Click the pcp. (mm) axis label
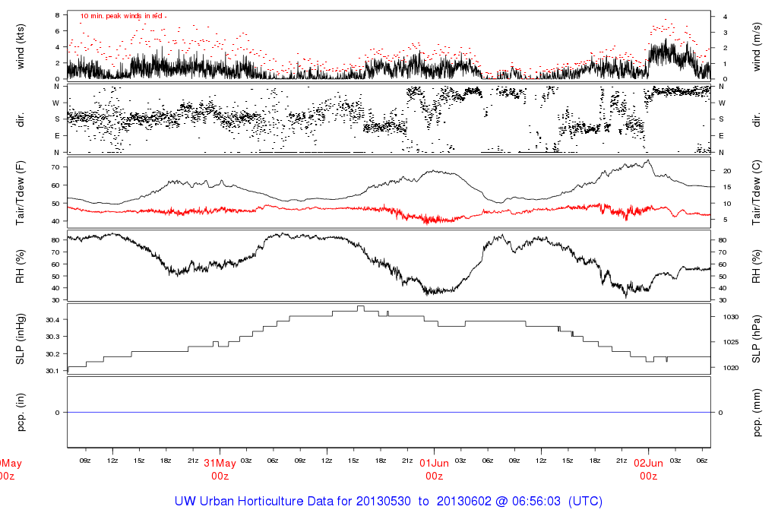 coord(756,413)
